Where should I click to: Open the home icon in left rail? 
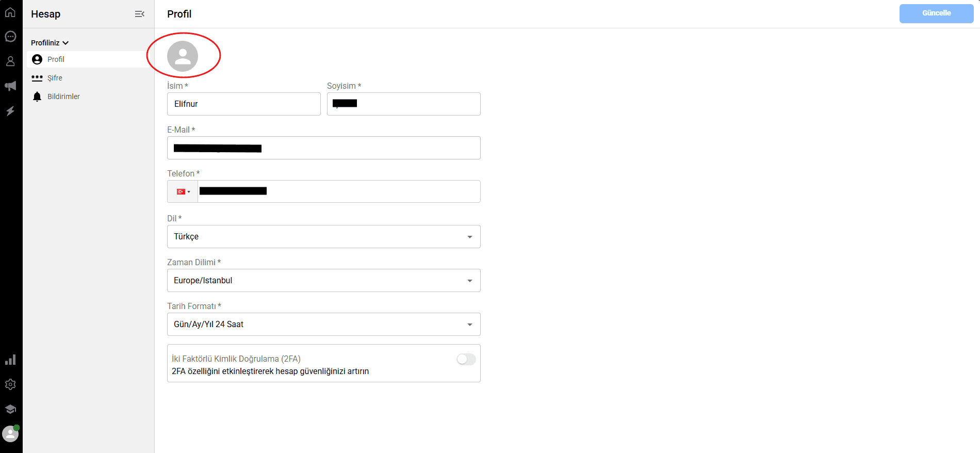coord(10,12)
